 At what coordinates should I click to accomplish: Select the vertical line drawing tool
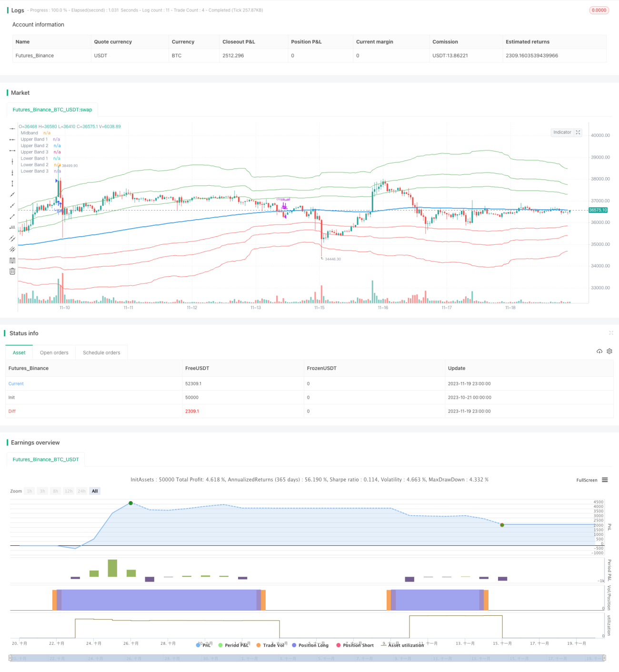[x=12, y=161]
